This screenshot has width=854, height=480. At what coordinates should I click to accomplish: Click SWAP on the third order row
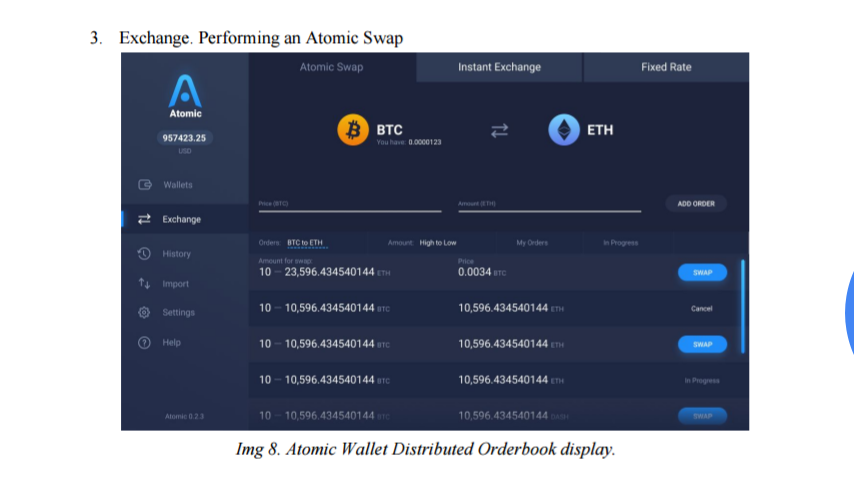(x=702, y=344)
